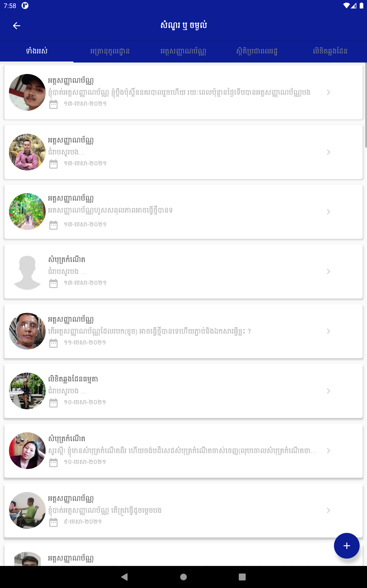Tap the blue plus floating button
The image size is (367, 588).
pos(347,546)
